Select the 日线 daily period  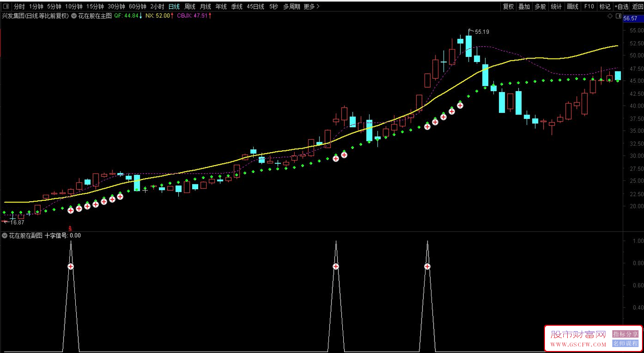pos(174,6)
